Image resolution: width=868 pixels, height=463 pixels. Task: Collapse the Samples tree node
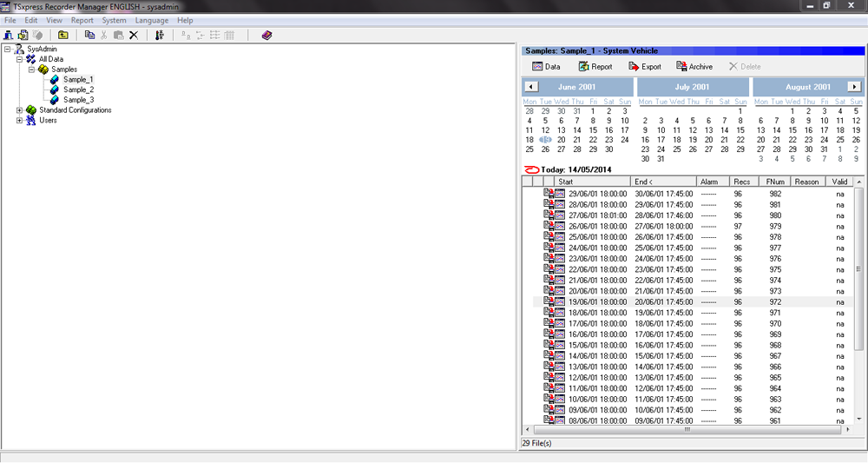click(30, 69)
